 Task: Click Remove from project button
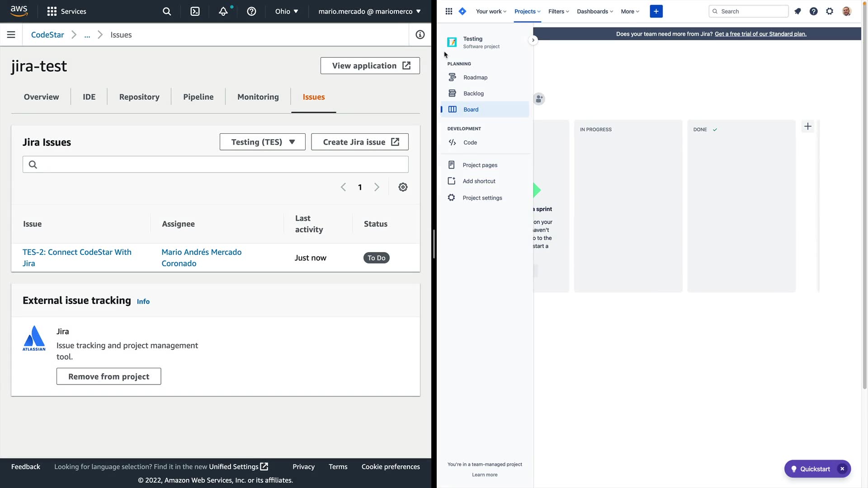[108, 376]
